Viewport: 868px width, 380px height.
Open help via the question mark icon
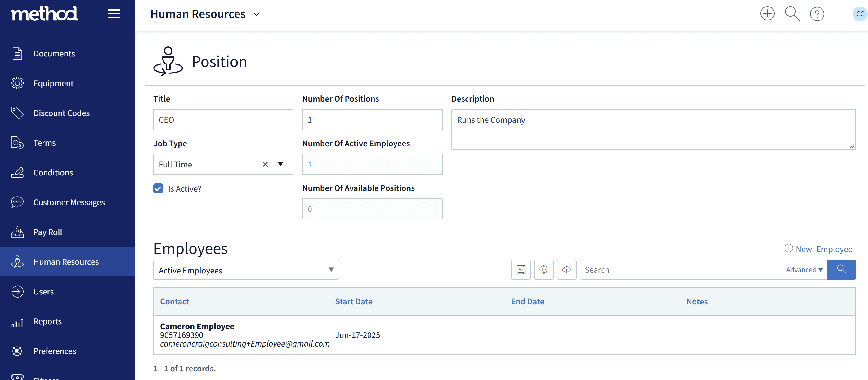tap(817, 14)
